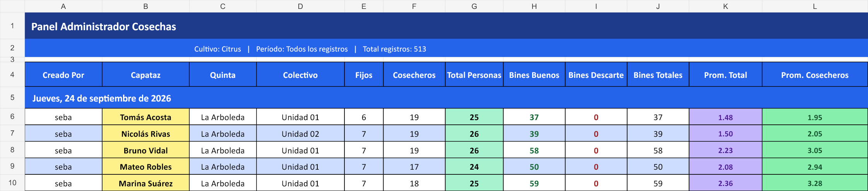Viewport: 868px width, 191px height.
Task: Select the 'Mateo Robles' cell
Action: (146, 167)
